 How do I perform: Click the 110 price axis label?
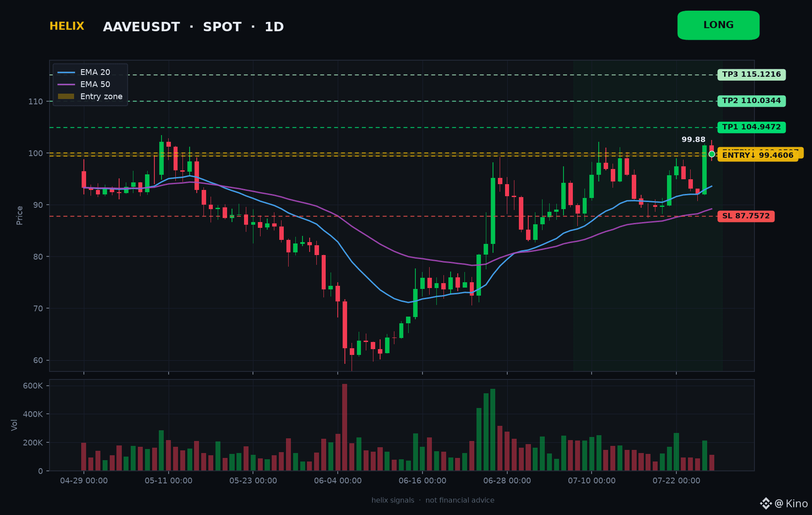click(x=36, y=102)
